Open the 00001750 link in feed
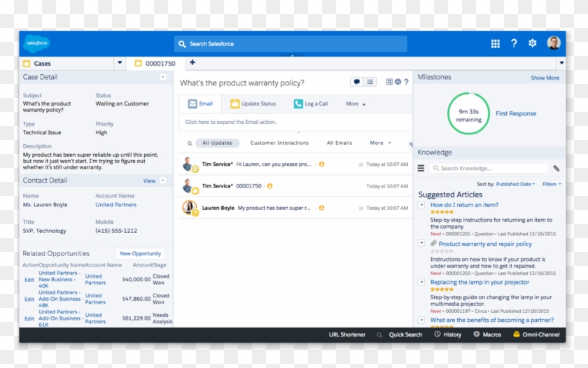The height and width of the screenshot is (368, 588). (248, 186)
